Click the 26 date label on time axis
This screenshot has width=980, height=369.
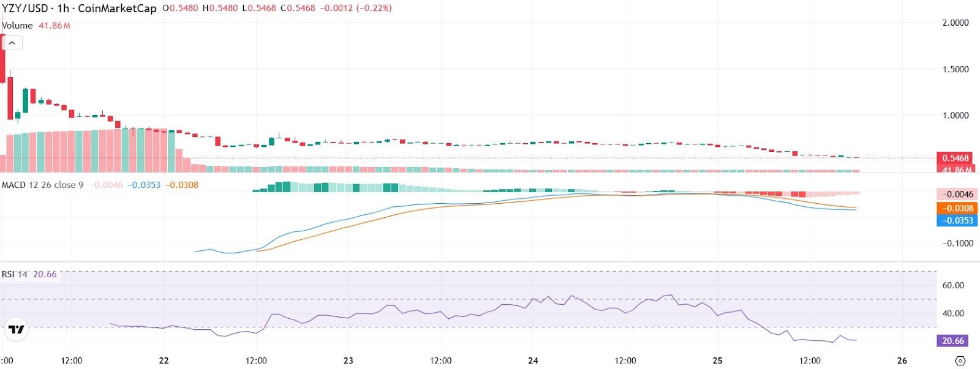902,360
